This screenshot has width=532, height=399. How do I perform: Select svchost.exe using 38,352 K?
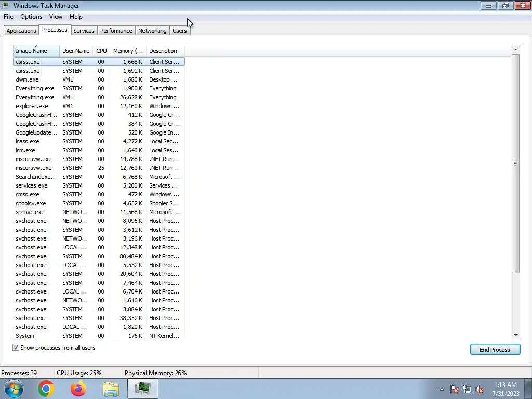pos(99,318)
